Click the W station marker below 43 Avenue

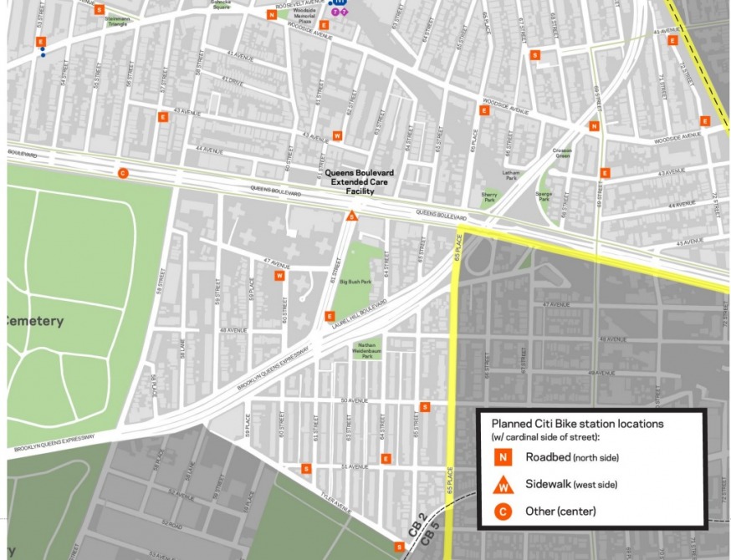[338, 135]
